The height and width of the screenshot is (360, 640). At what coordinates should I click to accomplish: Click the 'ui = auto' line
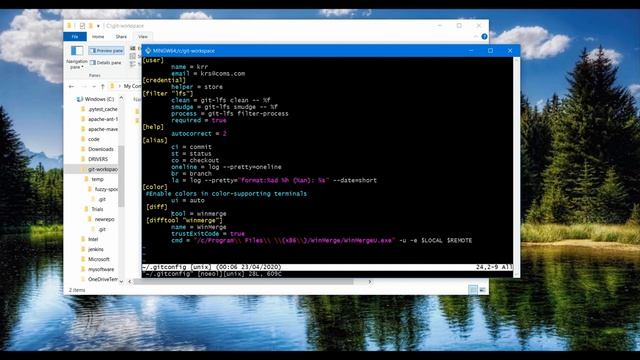coord(188,200)
